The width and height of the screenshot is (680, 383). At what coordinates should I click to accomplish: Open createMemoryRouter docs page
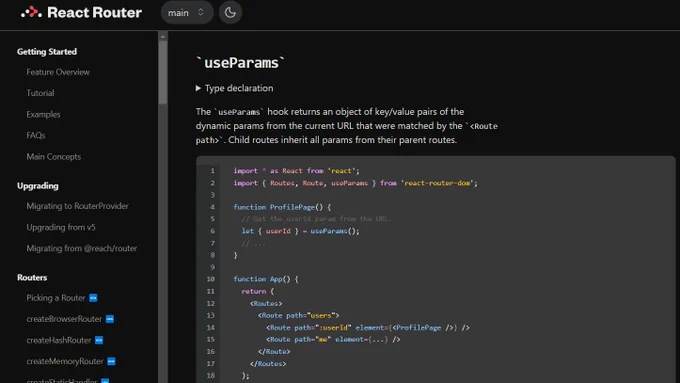point(65,361)
